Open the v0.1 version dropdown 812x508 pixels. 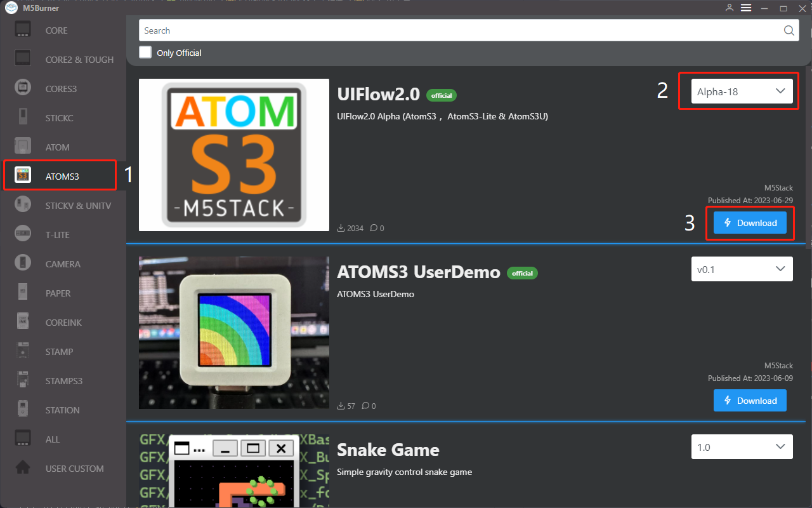tap(742, 269)
